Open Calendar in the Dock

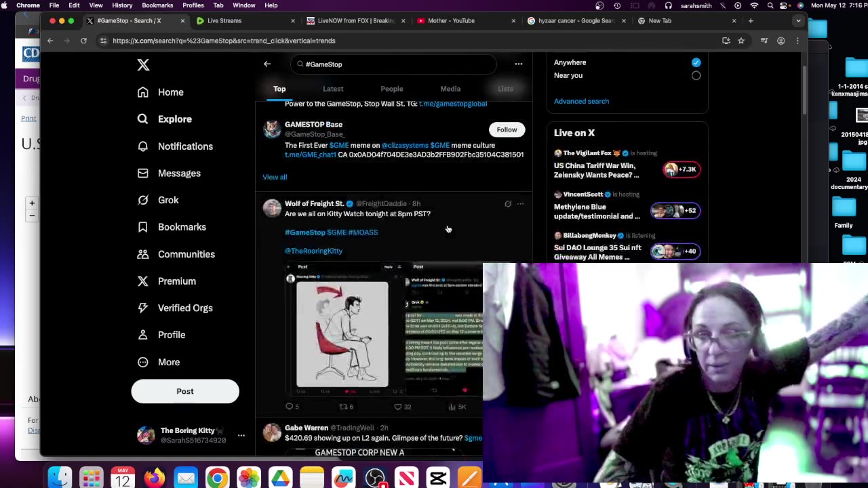[x=123, y=478]
